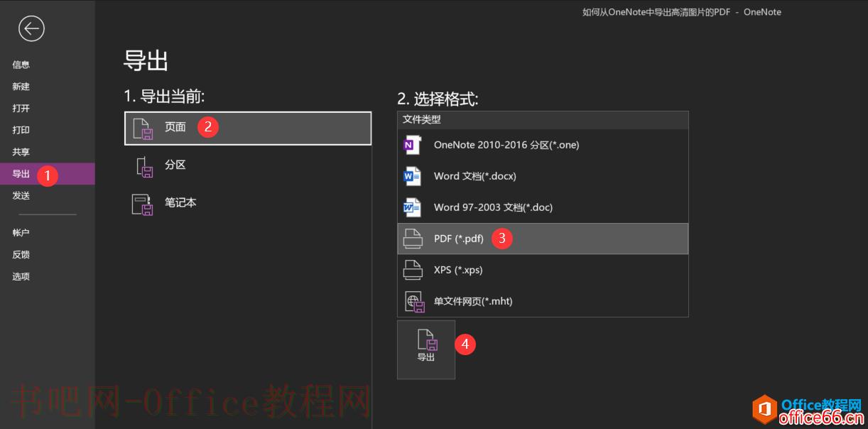Select 打开 in the sidebar
Viewport: 868px width, 429px height.
(21, 109)
